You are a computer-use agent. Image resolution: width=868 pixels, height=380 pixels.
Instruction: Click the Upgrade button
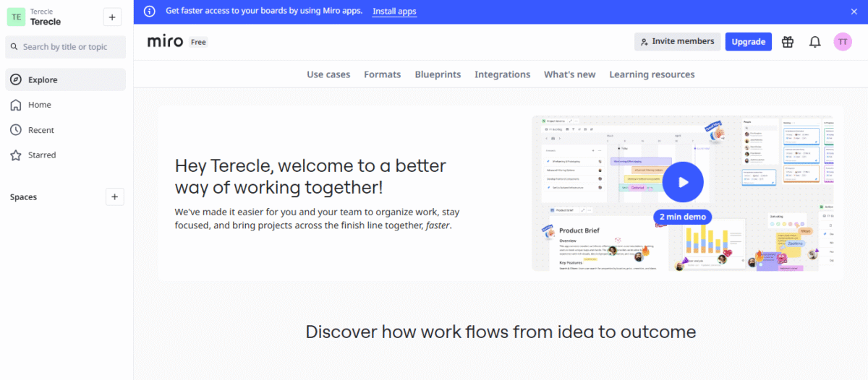tap(749, 42)
